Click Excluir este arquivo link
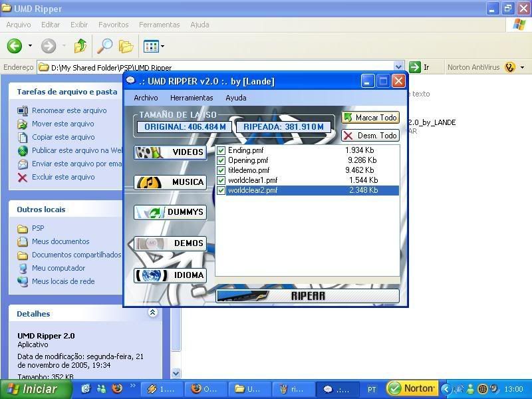Viewport: 532px width, 399px height. point(63,177)
